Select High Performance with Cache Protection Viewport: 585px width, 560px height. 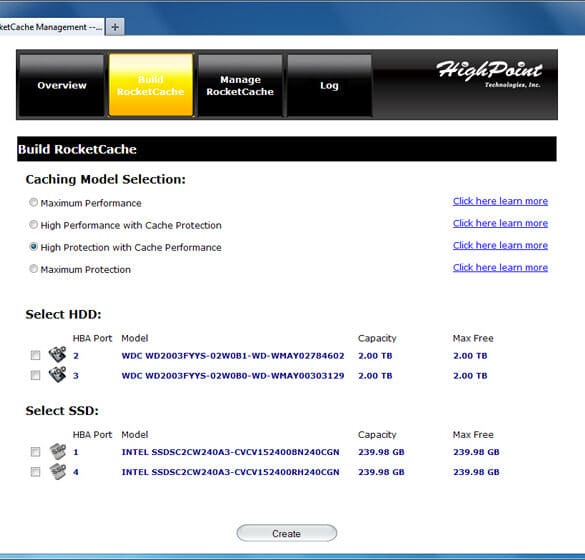pos(34,224)
